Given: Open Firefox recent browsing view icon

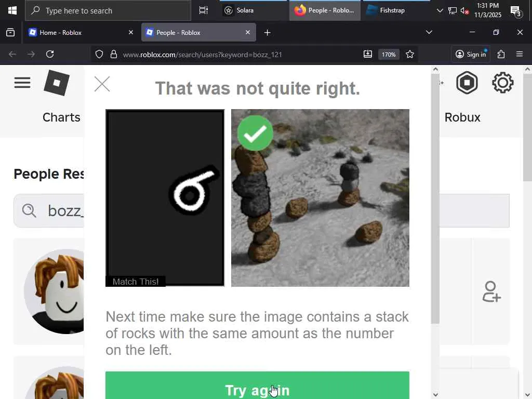Looking at the screenshot, I should pyautogui.click(x=10, y=33).
